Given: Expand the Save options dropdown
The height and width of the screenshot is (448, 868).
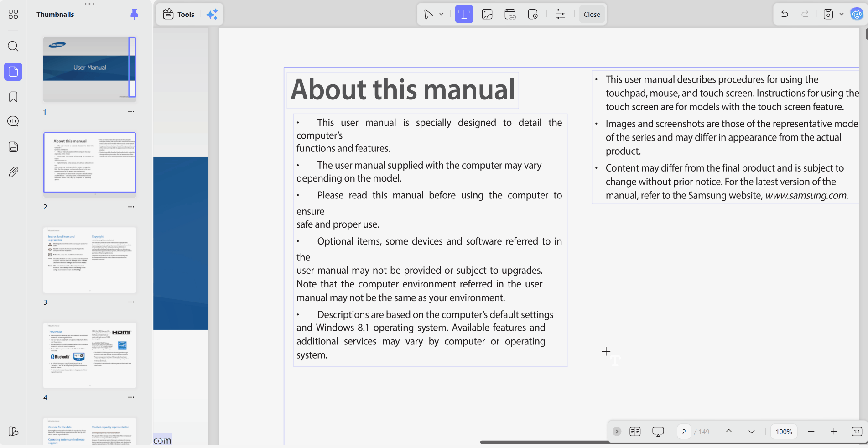Looking at the screenshot, I should [842, 14].
